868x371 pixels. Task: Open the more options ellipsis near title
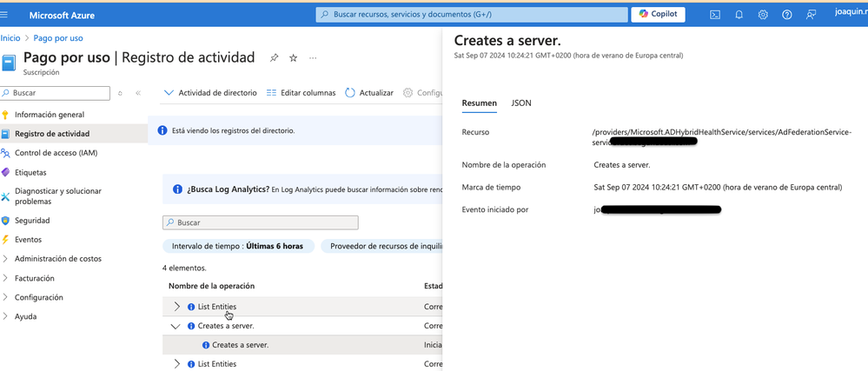[x=313, y=57]
